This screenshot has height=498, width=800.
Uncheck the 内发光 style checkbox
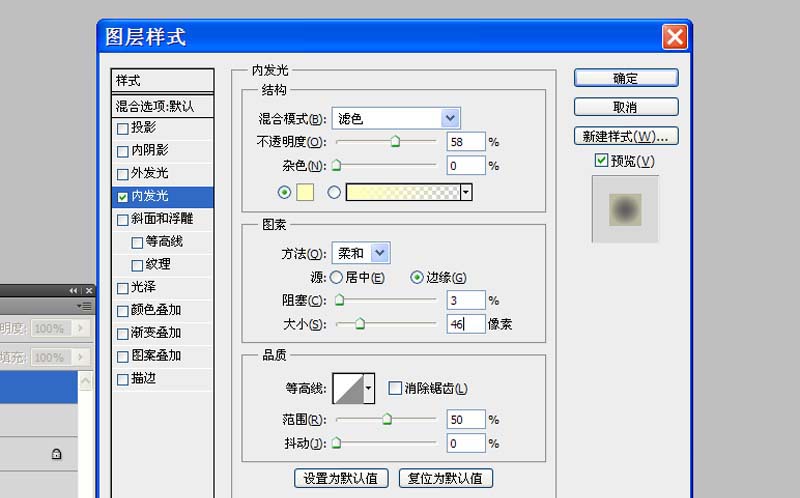pyautogui.click(x=122, y=197)
